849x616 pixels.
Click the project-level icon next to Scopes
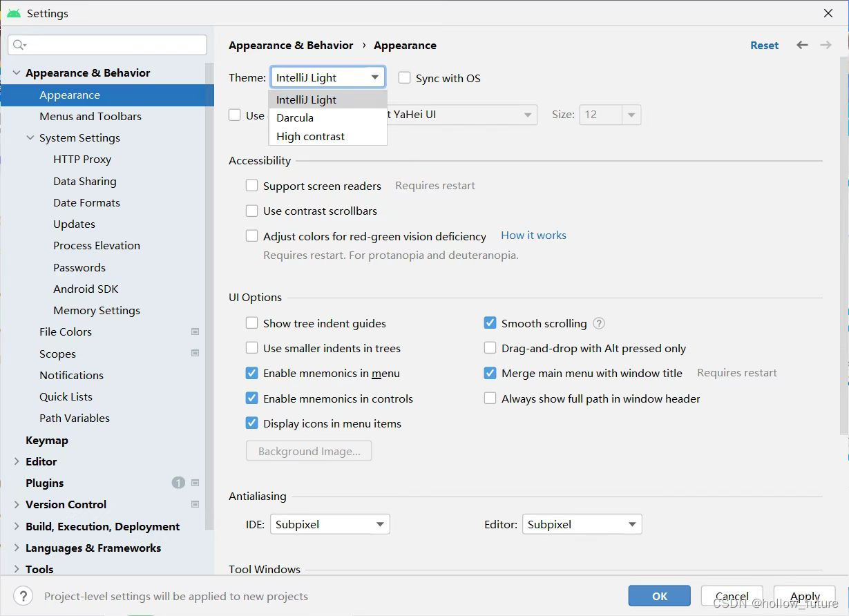pos(195,353)
